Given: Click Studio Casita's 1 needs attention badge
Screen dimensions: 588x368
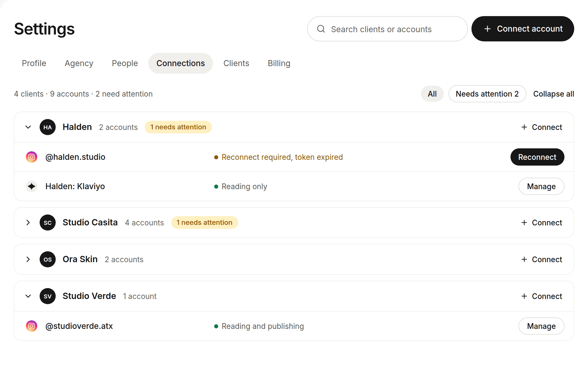Looking at the screenshot, I should coord(204,223).
